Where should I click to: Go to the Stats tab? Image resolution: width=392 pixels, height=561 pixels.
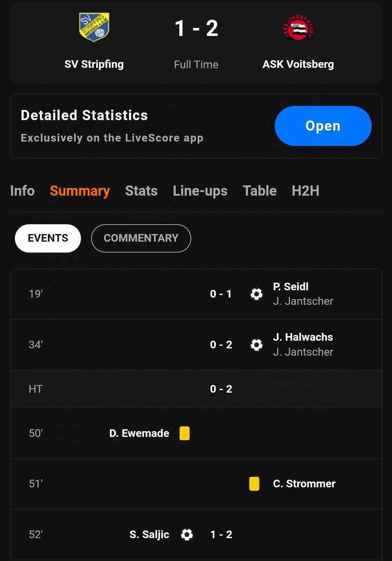tap(142, 191)
